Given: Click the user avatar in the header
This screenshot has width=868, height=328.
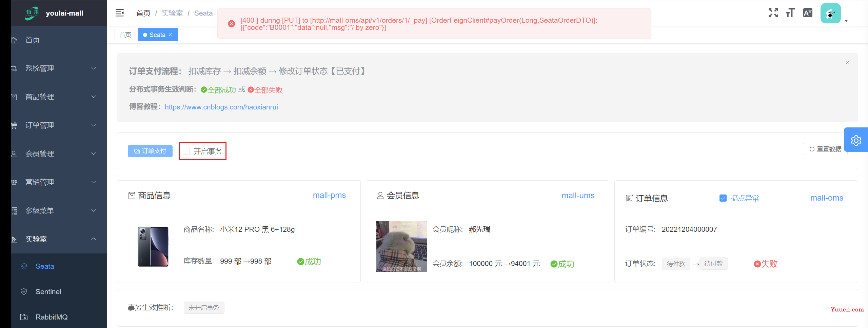Looking at the screenshot, I should click(x=830, y=13).
